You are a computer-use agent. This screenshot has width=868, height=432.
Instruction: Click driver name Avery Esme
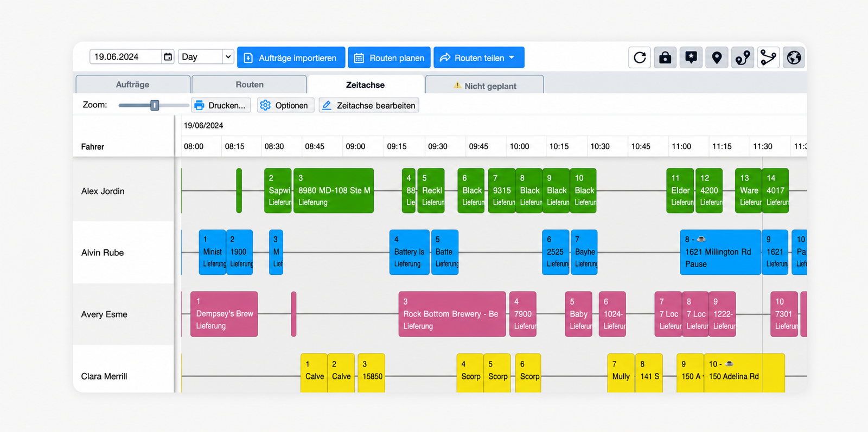104,314
